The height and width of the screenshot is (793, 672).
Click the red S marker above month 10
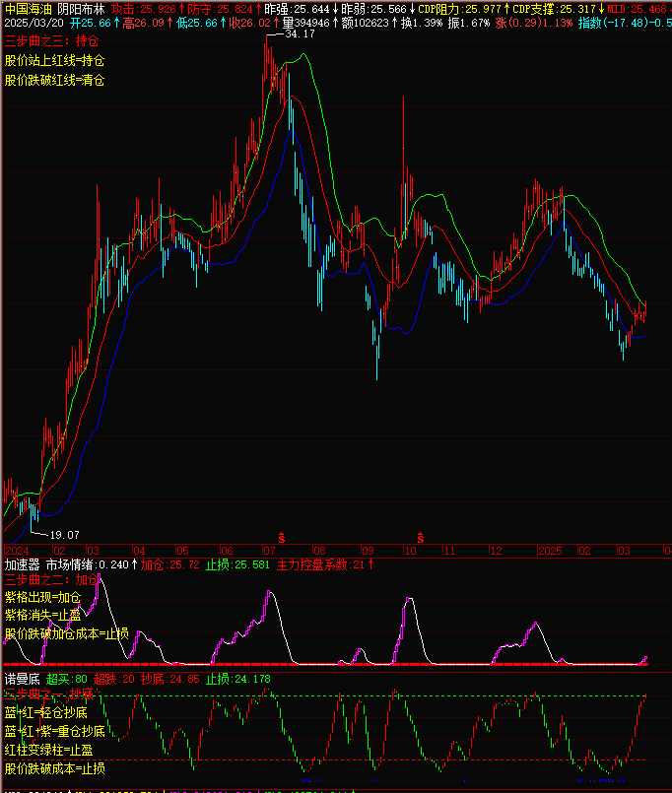(x=420, y=538)
